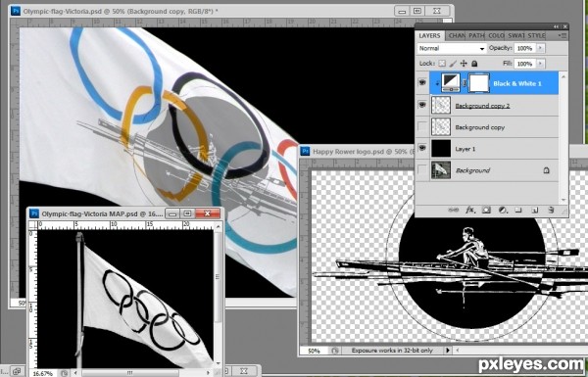Collapse Layers panel with double-arrow icon
Viewport: 588px width, 377px height.
coord(556,26)
